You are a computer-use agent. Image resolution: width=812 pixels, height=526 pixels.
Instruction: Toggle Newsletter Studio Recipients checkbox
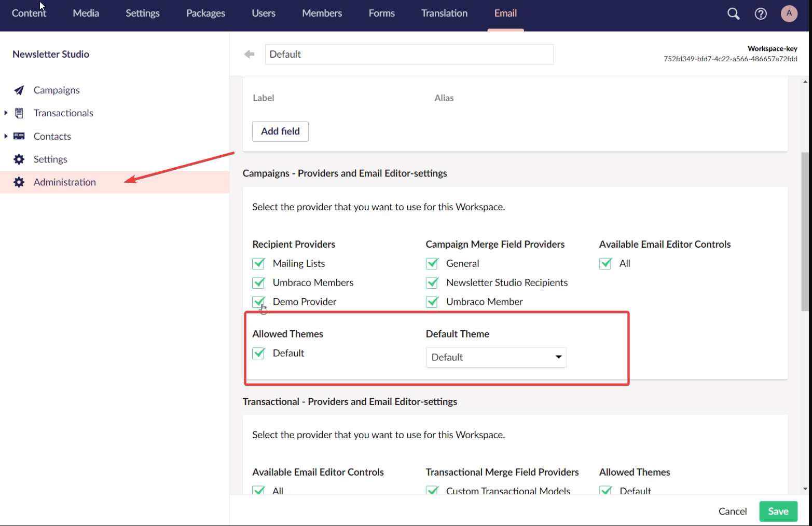pos(432,283)
